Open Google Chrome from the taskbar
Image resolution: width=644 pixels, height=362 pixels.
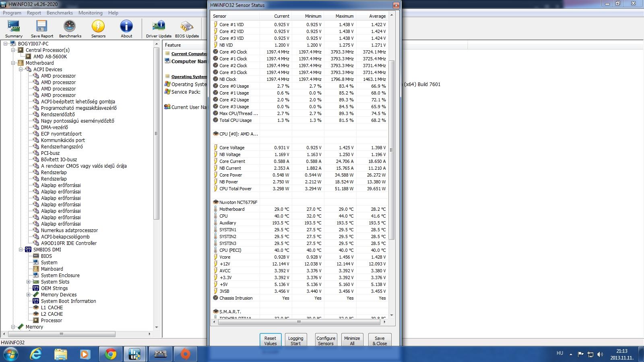(110, 354)
